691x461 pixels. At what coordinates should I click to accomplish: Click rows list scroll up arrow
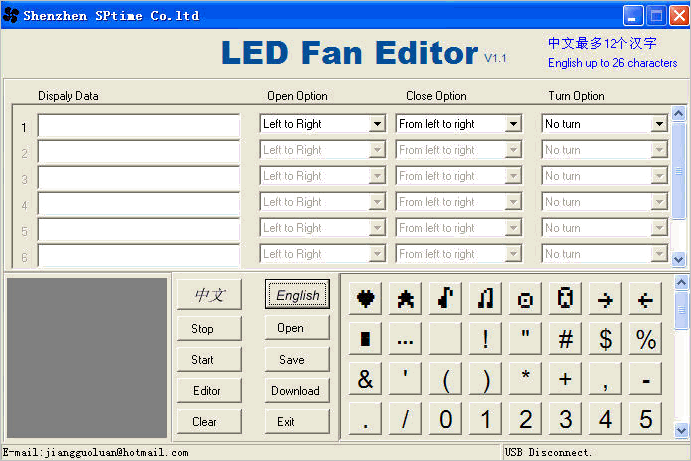pos(679,113)
